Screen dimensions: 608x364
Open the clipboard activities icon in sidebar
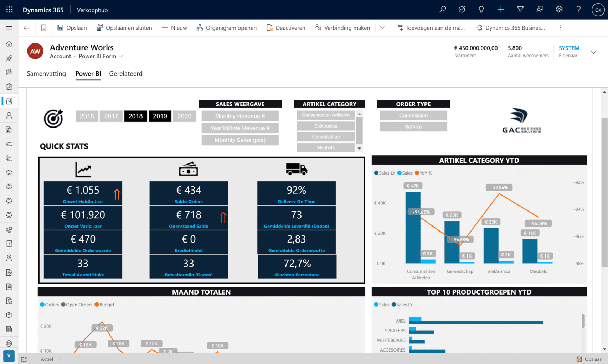coord(9,87)
